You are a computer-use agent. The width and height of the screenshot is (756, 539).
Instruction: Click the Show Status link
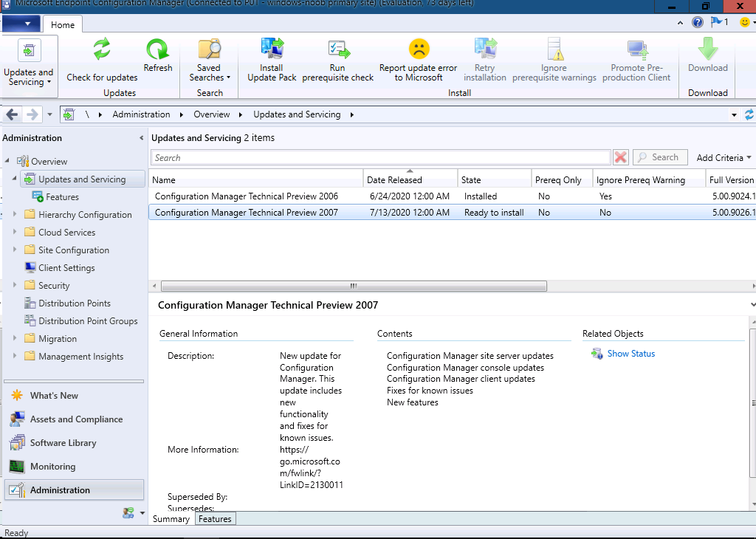tap(630, 354)
